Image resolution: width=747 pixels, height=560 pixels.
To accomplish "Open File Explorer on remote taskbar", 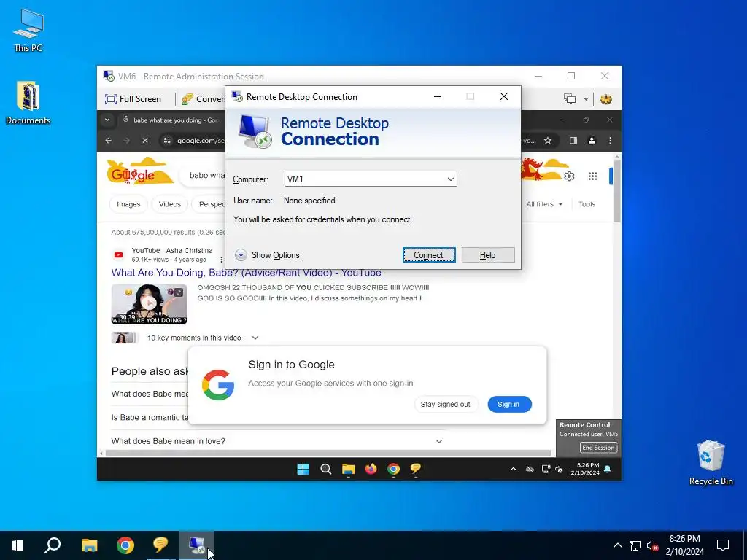I will [348, 470].
